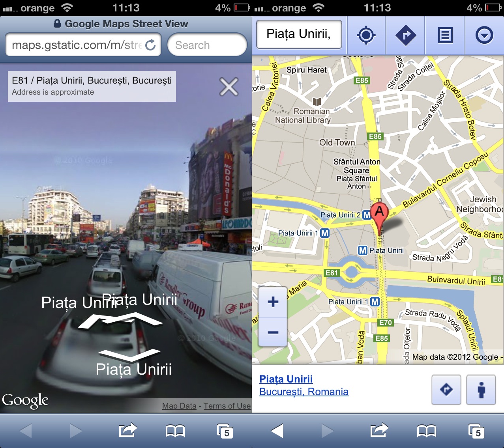Viewport: 504px width, 448px height.
Task: Open the Piața Unirii place link
Action: click(286, 379)
